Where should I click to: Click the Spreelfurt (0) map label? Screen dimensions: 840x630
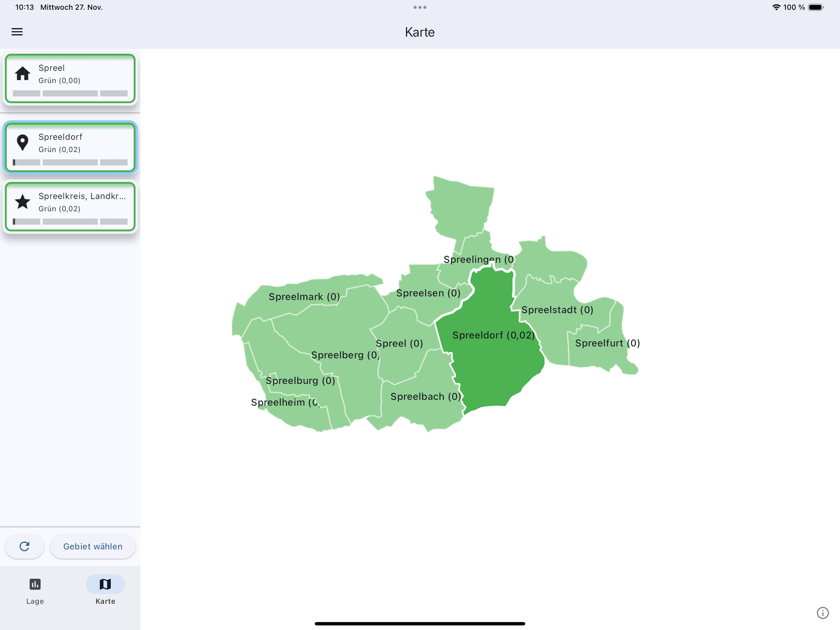[x=607, y=343]
